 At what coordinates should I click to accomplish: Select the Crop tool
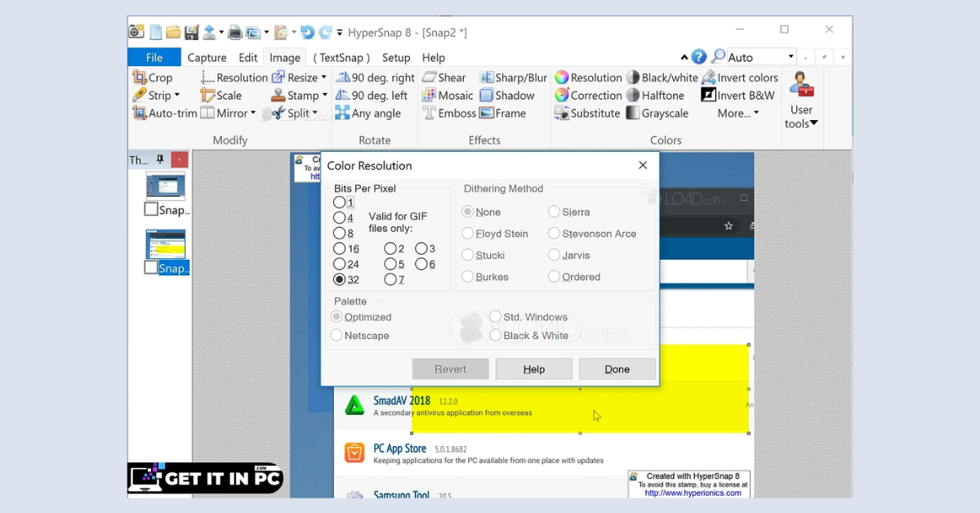pyautogui.click(x=153, y=78)
